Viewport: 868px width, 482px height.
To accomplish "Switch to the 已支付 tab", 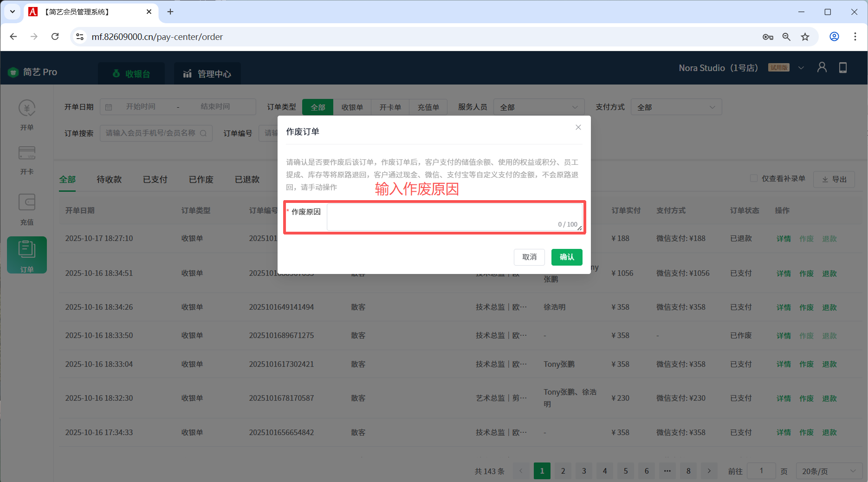I will 155,179.
